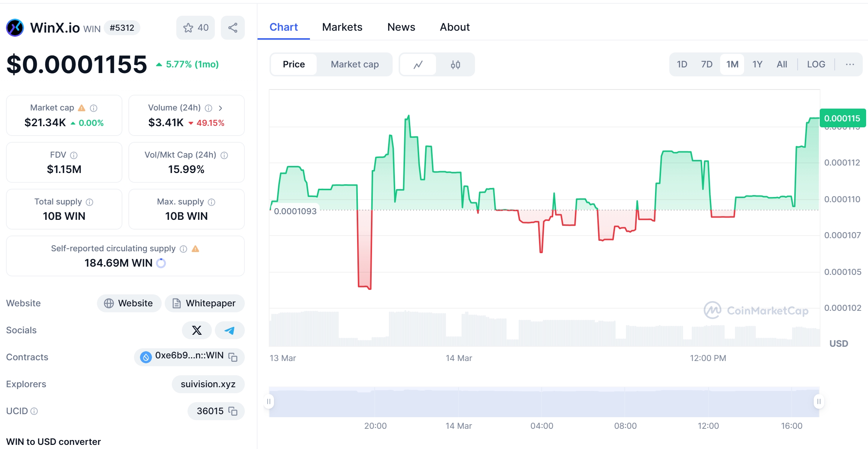Image resolution: width=868 pixels, height=449 pixels.
Task: Click current price label 0.000115
Action: [842, 118]
